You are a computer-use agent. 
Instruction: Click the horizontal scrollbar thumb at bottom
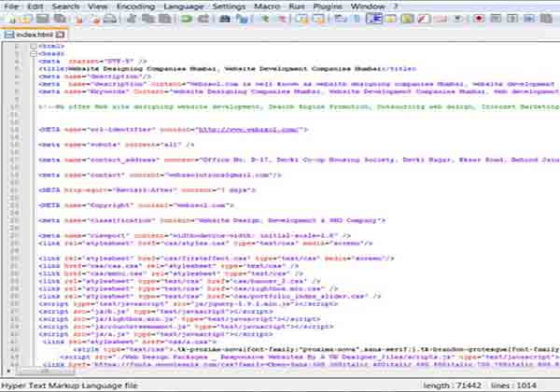point(45,371)
